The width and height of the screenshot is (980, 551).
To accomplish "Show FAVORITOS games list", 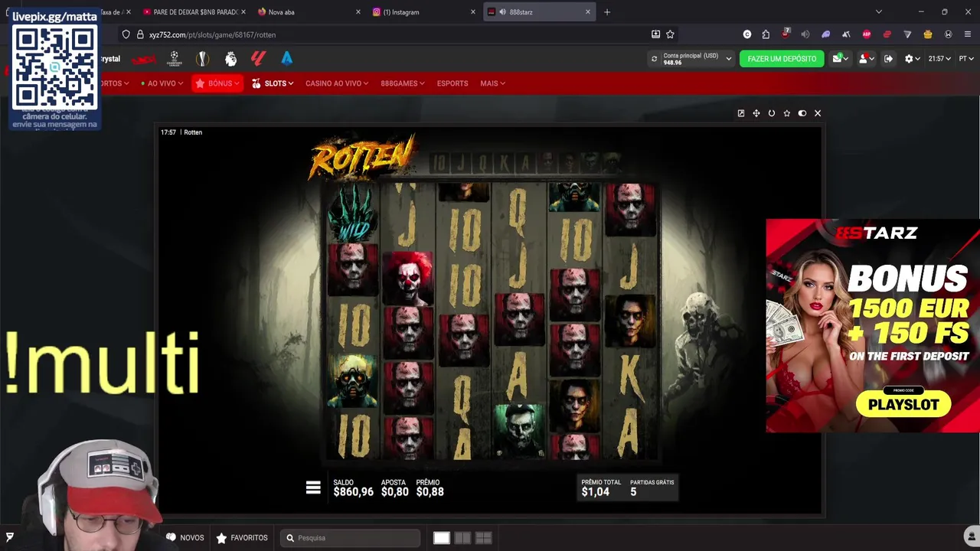I will coord(242,538).
